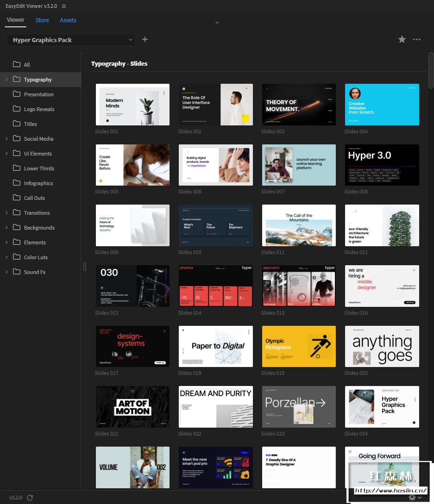Expand the Transitions folder arrow
This screenshot has height=504, width=434.
6,213
